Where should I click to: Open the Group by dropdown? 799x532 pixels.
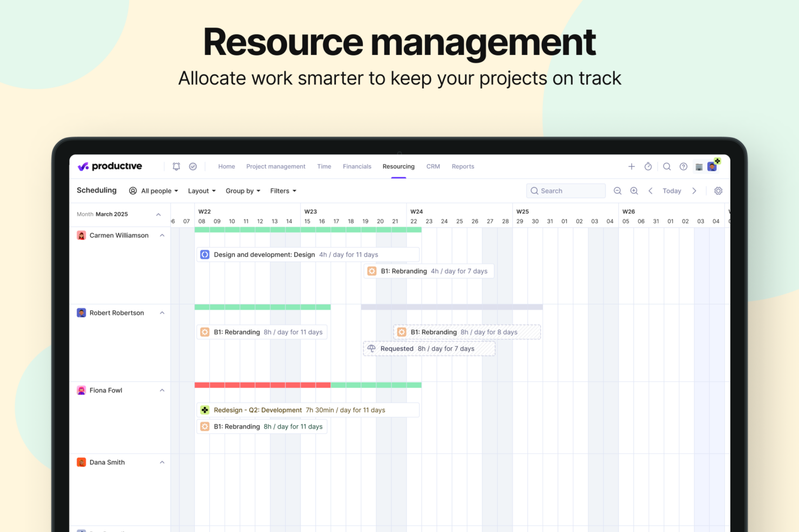(x=243, y=191)
